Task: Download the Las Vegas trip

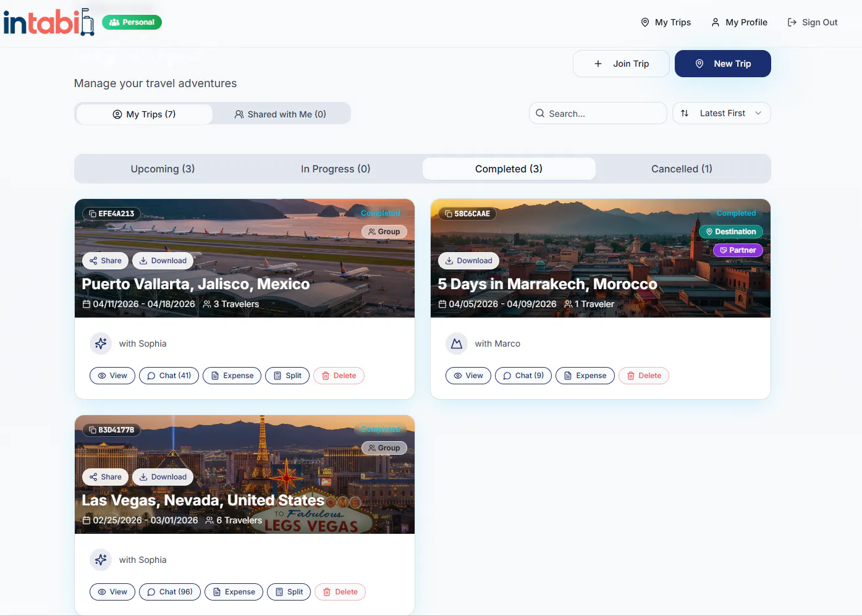Action: click(163, 477)
